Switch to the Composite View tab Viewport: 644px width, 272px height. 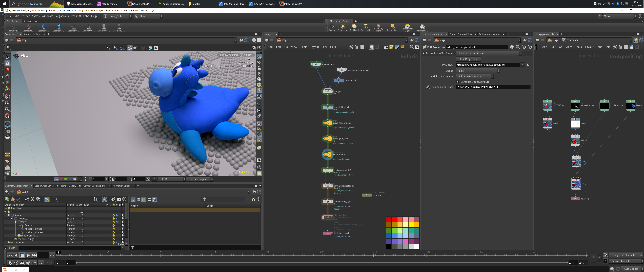click(32, 34)
